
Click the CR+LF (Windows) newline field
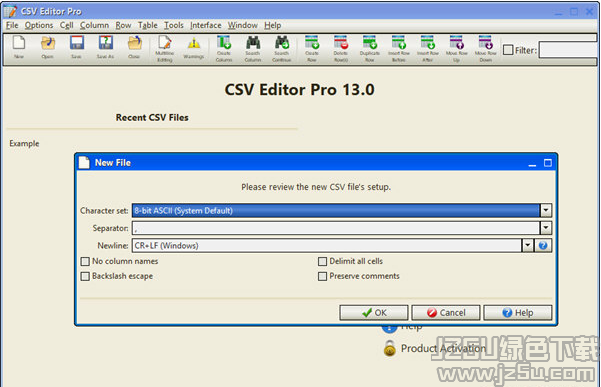click(x=327, y=245)
